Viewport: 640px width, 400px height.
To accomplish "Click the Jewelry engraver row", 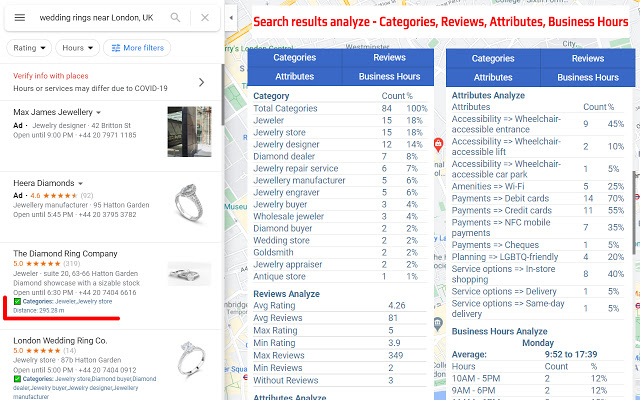I will 340,193.
